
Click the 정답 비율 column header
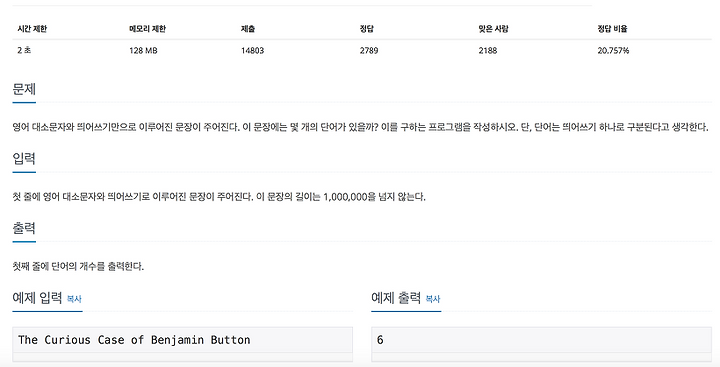coord(612,29)
